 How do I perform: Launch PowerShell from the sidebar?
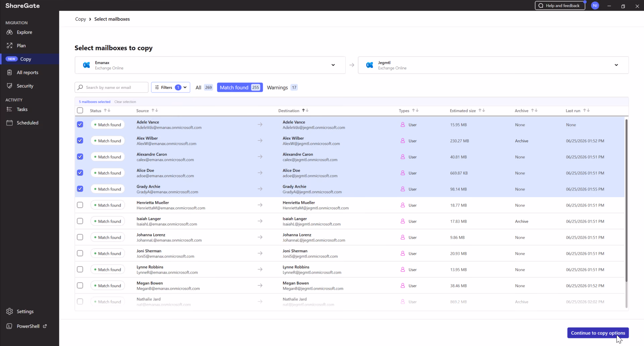pyautogui.click(x=28, y=326)
